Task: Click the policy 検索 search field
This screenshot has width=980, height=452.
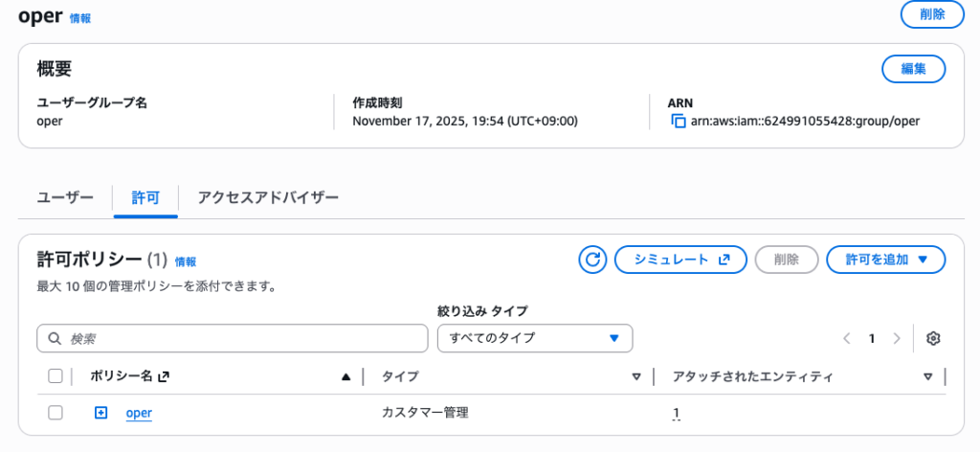Action: click(233, 338)
